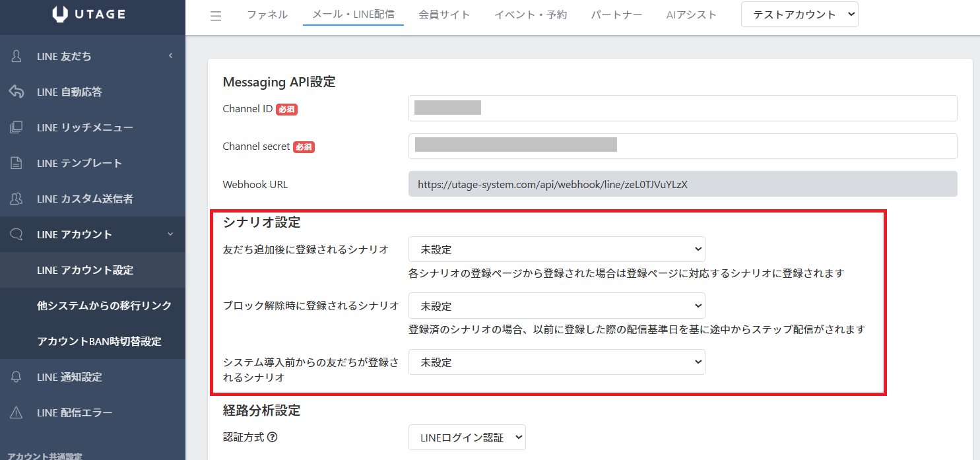Open the 友だち追加後に登録されるシナリオ dropdown
The height and width of the screenshot is (460, 980).
(x=556, y=249)
